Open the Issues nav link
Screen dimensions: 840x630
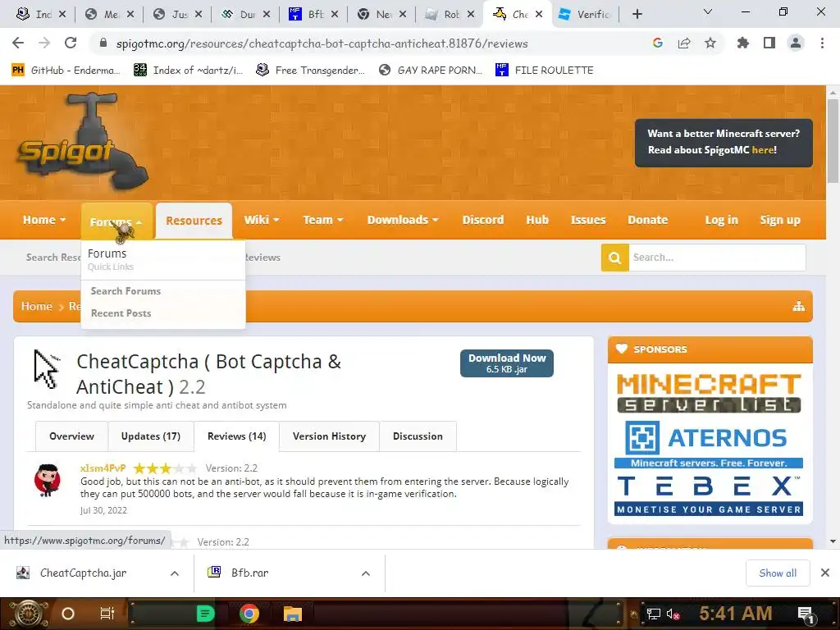587,220
